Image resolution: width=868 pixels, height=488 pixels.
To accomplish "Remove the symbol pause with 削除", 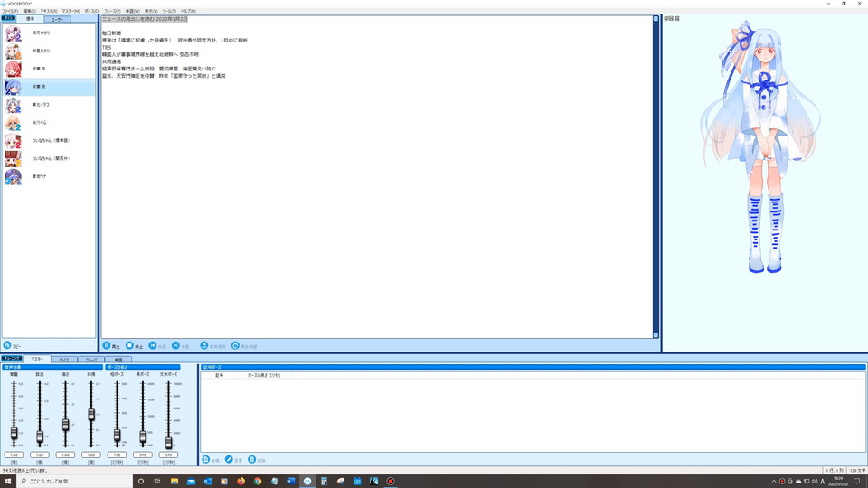I will (x=257, y=460).
